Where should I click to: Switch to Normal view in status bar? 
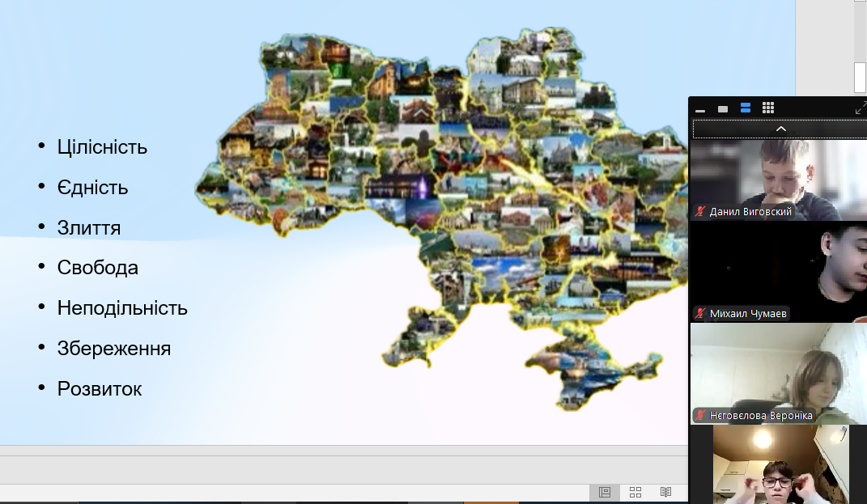(x=605, y=492)
